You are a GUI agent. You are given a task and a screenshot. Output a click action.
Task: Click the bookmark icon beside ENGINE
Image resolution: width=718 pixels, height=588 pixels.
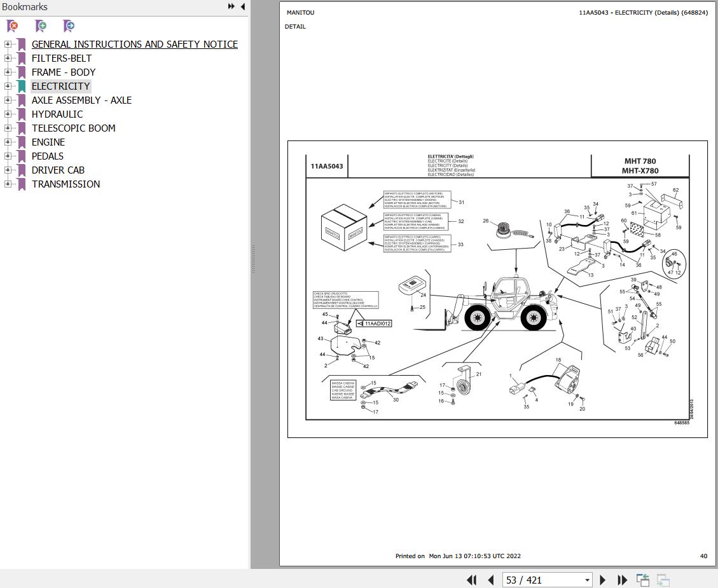coord(22,142)
